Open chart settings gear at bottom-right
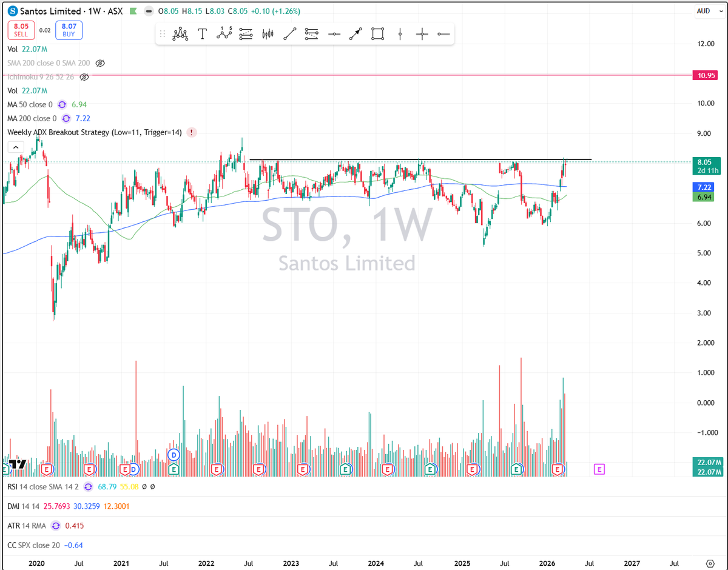 point(710,563)
